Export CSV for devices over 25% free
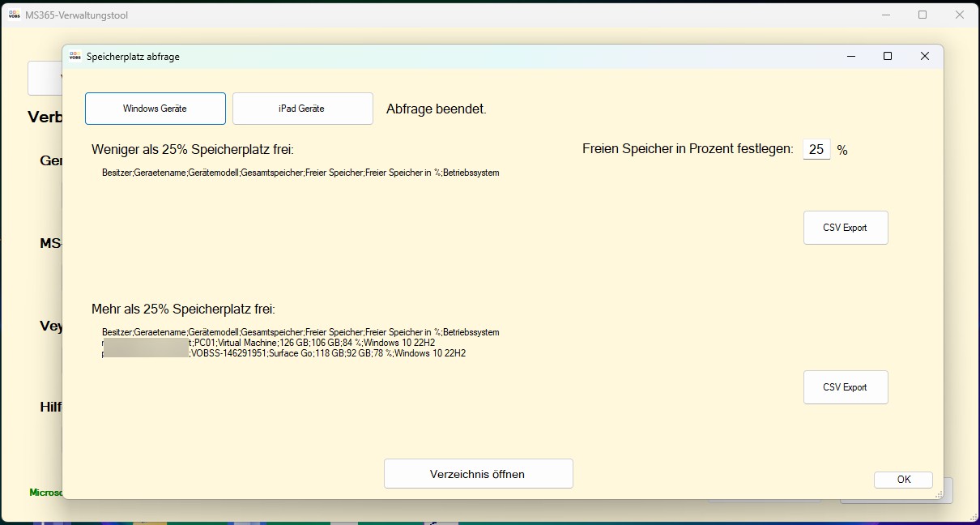Image resolution: width=980 pixels, height=525 pixels. [x=845, y=387]
